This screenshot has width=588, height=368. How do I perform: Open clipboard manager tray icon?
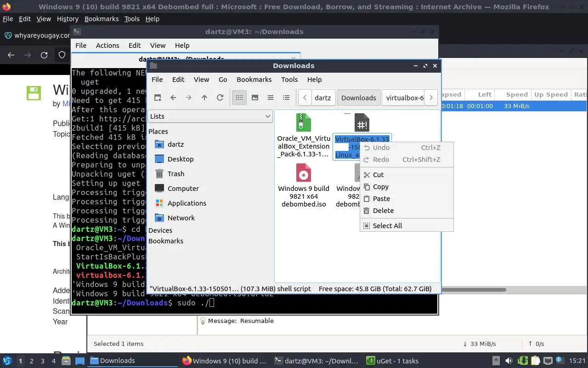pyautogui.click(x=535, y=361)
